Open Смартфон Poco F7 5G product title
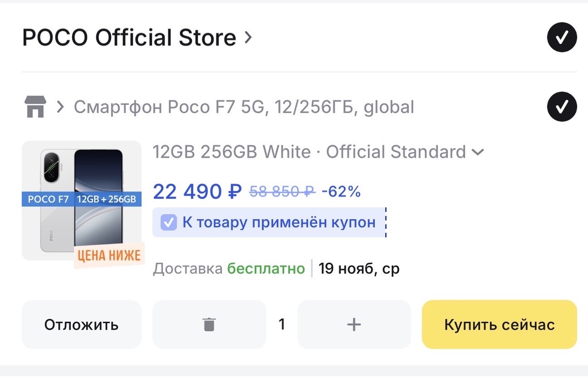 [x=244, y=107]
